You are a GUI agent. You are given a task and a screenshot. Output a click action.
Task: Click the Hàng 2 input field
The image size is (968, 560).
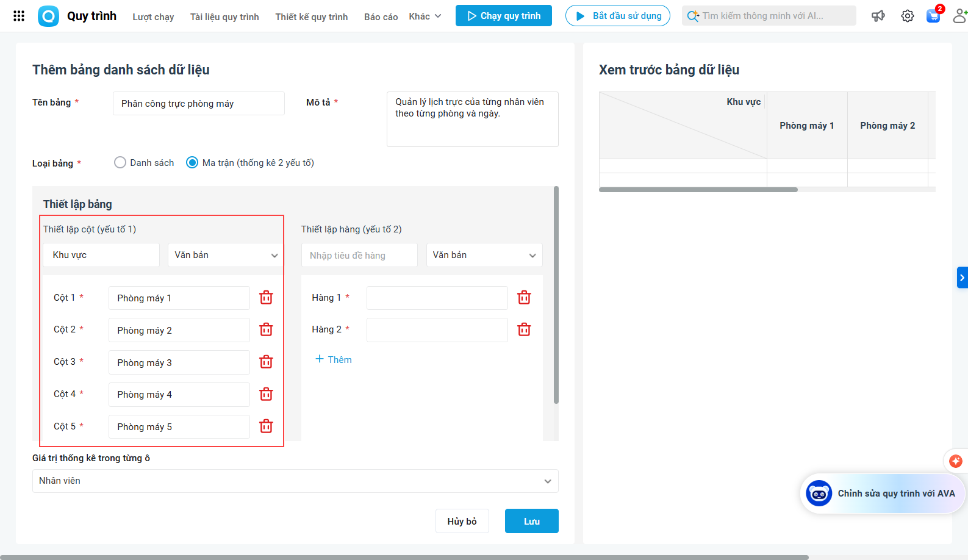click(x=437, y=330)
